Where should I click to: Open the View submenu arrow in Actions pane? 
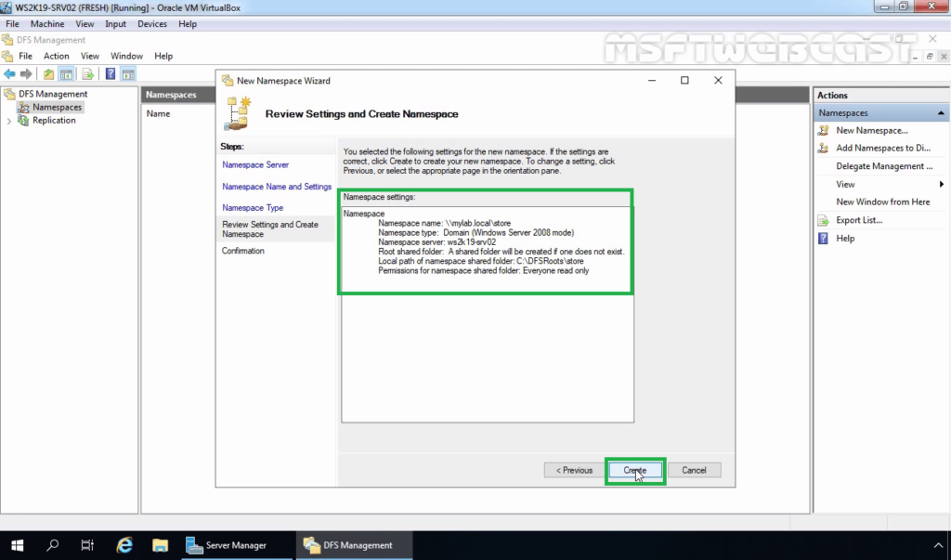[942, 185]
